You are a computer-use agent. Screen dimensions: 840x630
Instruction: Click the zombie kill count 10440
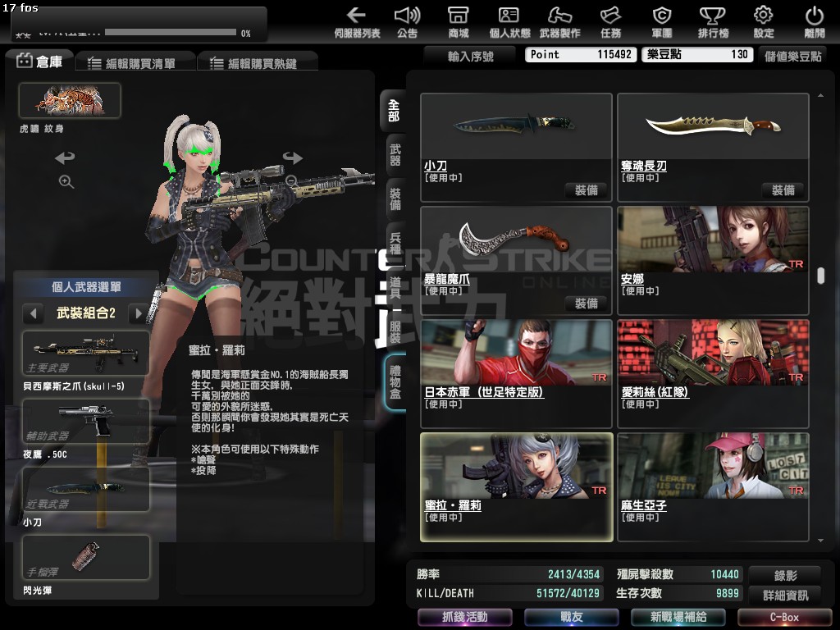[x=724, y=574]
